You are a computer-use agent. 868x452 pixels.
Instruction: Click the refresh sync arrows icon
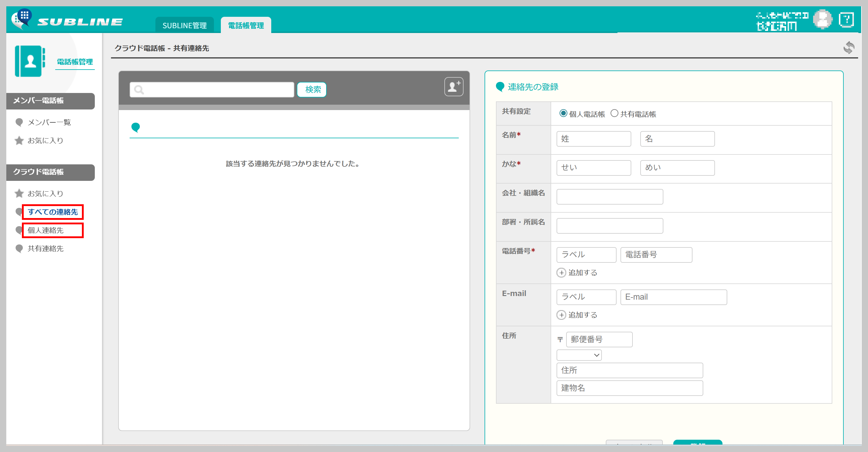pyautogui.click(x=848, y=48)
